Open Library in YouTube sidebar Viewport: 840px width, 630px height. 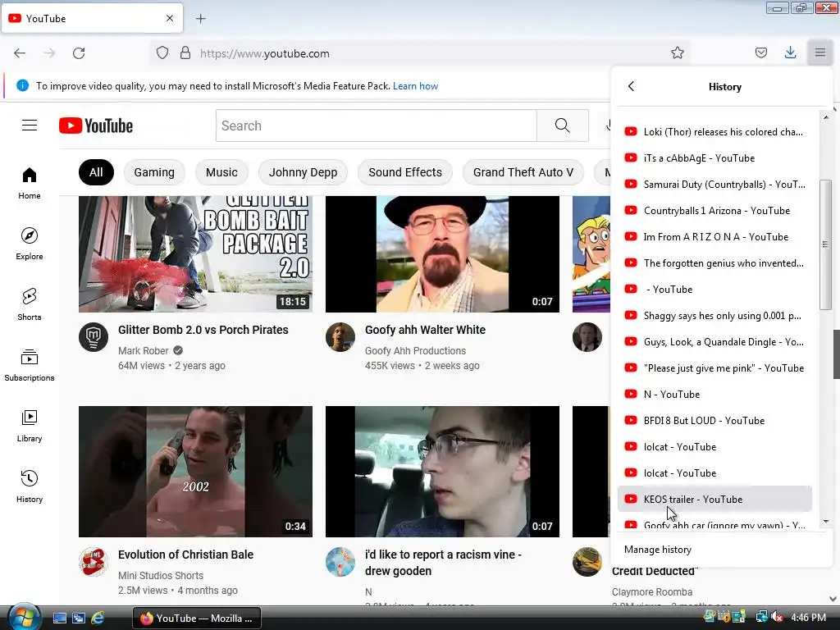coord(30,426)
